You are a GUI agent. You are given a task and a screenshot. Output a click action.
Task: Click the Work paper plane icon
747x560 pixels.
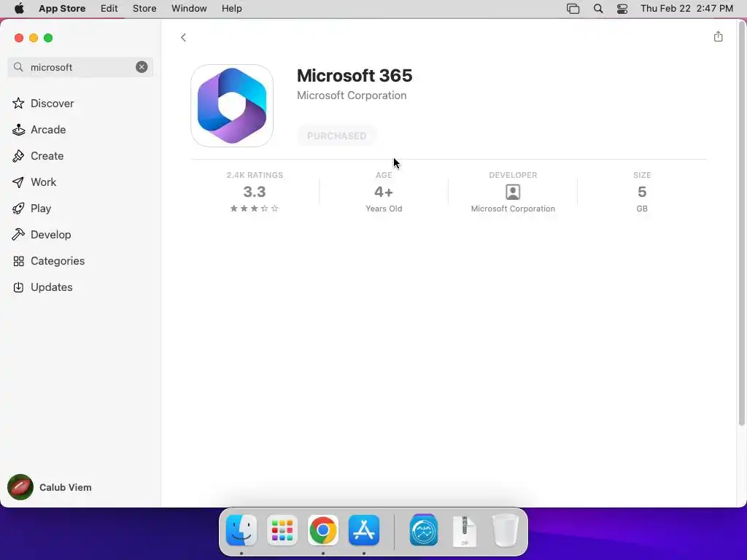(18, 182)
